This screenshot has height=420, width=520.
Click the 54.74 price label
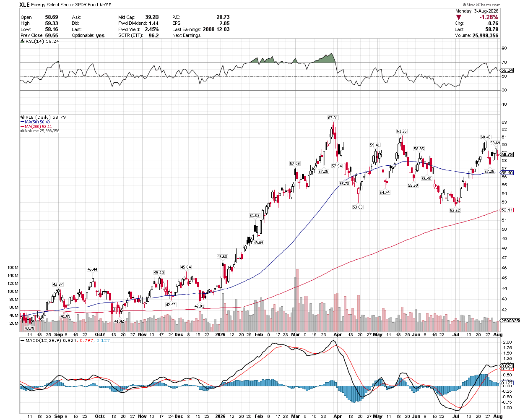pos(385,193)
